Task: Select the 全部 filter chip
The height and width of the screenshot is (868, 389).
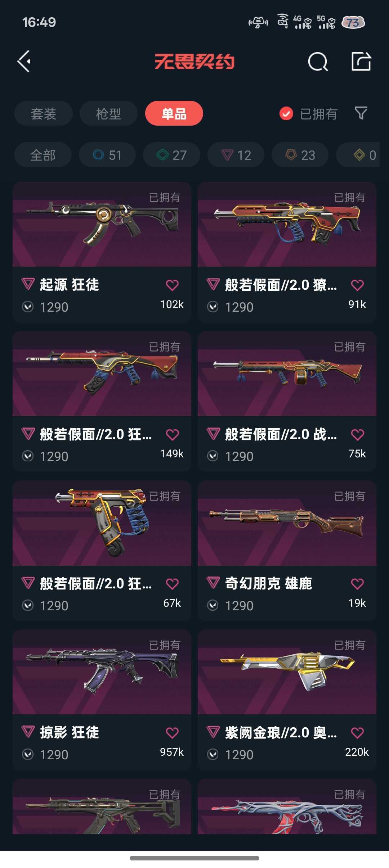Action: coord(43,155)
